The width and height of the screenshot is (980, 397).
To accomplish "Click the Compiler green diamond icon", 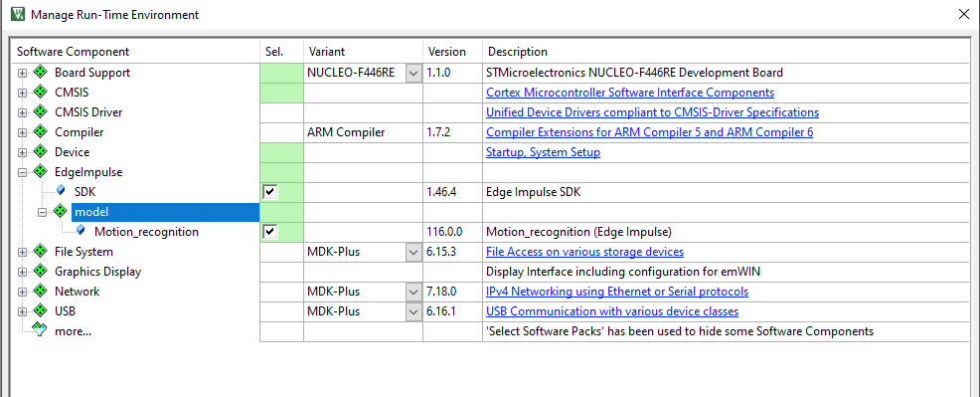I will coord(40,132).
